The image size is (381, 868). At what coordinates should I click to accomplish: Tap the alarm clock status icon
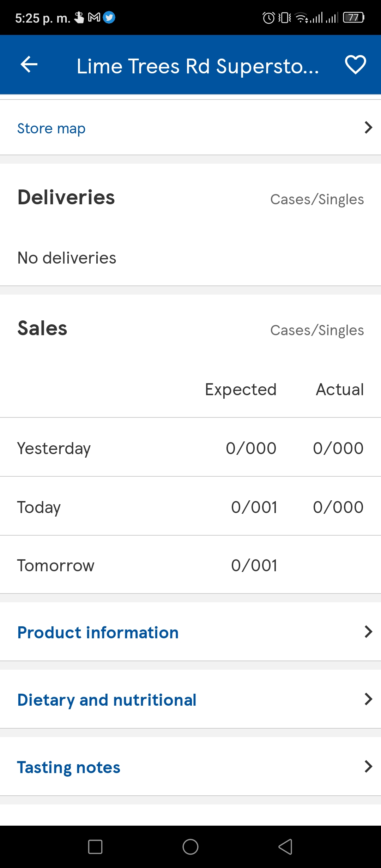click(x=269, y=17)
